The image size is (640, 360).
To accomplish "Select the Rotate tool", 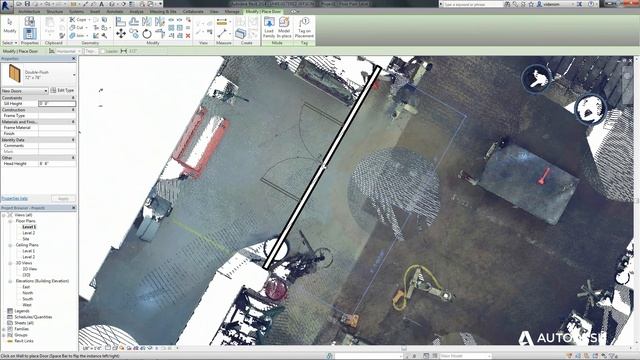I will pyautogui.click(x=147, y=34).
